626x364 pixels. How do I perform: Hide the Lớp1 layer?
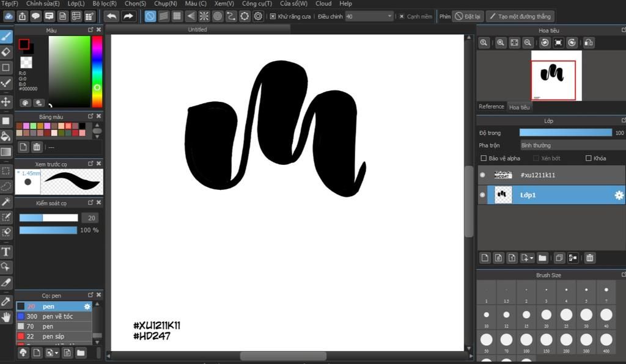coord(483,195)
